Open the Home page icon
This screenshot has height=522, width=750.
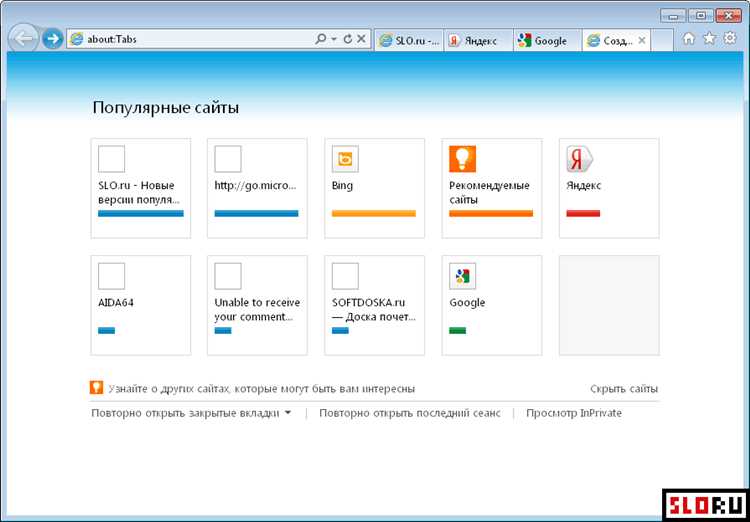coord(688,39)
